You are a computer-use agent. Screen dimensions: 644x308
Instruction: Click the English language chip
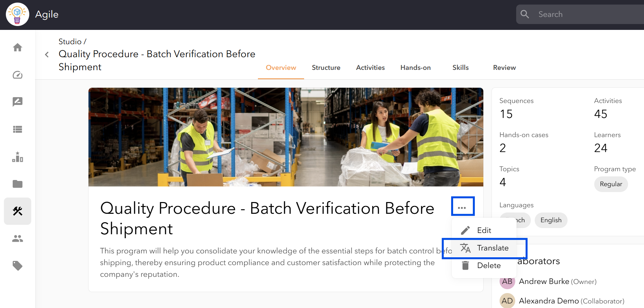coord(551,220)
